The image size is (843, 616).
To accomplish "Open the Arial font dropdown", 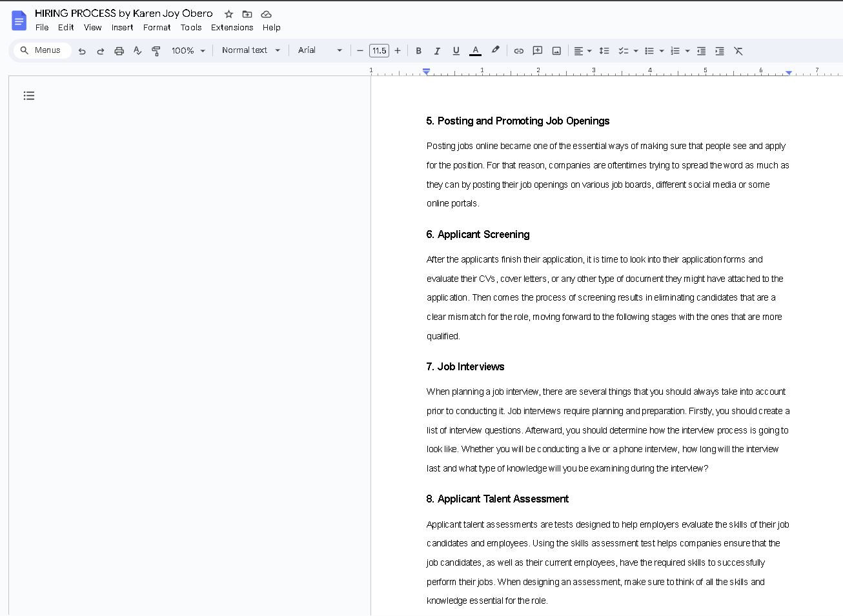I will [320, 50].
